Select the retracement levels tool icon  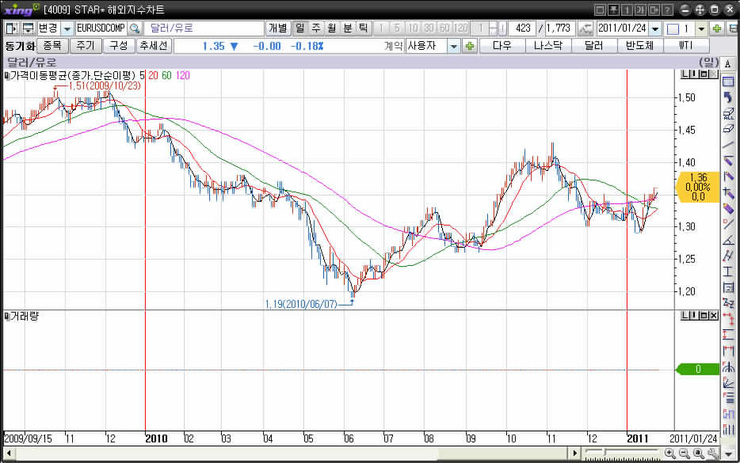728,399
